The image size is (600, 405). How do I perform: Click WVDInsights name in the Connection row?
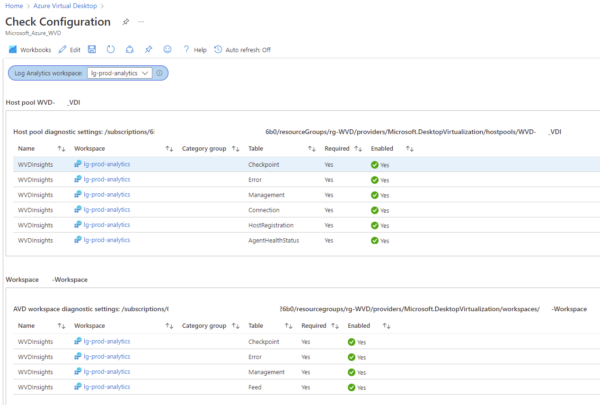click(x=35, y=210)
